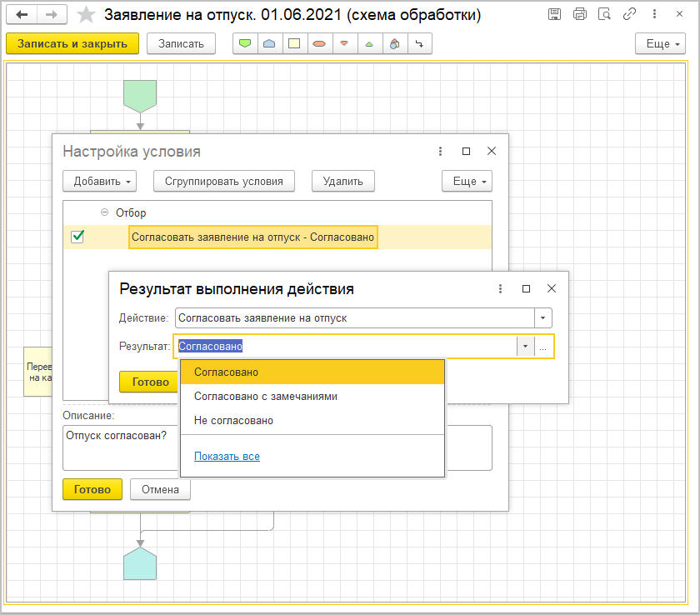
Task: Open the Добавить dropdown button
Action: (x=99, y=181)
